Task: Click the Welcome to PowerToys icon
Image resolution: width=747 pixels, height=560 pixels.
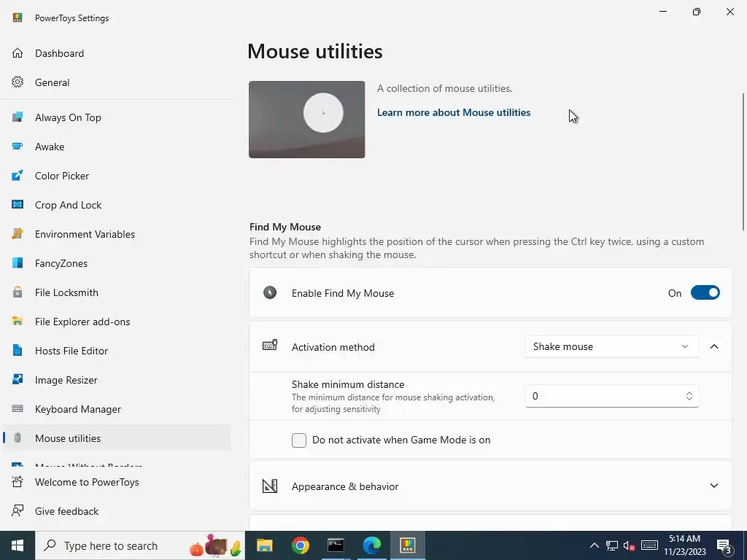Action: tap(18, 482)
